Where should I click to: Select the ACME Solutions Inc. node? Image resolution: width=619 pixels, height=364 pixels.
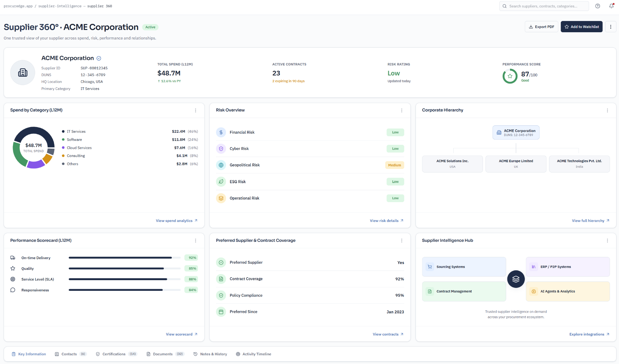pos(452,164)
